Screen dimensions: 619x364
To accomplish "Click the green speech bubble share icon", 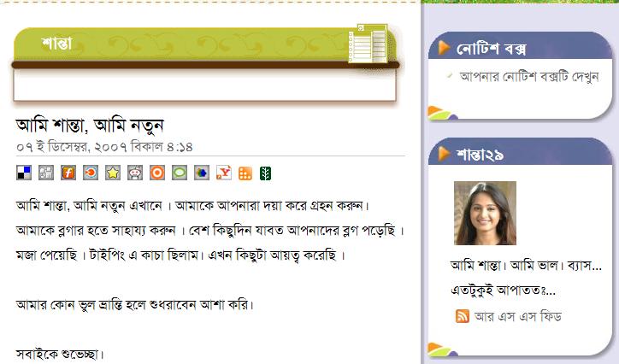I will [180, 173].
